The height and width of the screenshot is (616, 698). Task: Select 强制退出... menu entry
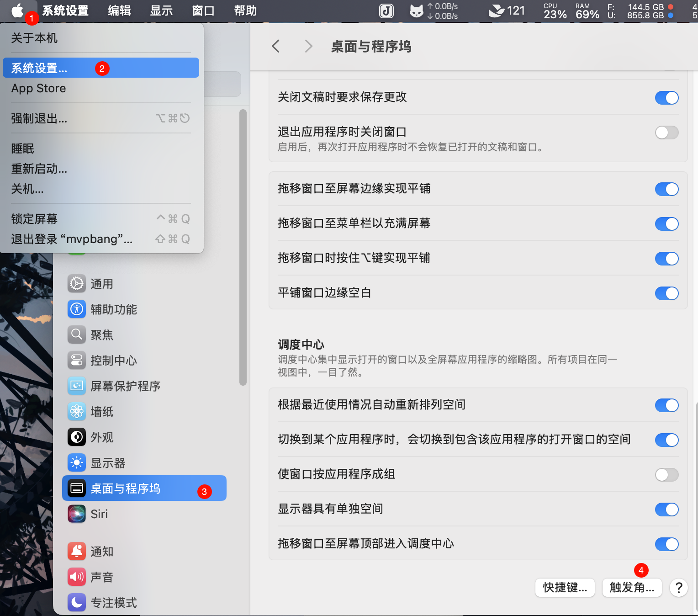pyautogui.click(x=39, y=118)
